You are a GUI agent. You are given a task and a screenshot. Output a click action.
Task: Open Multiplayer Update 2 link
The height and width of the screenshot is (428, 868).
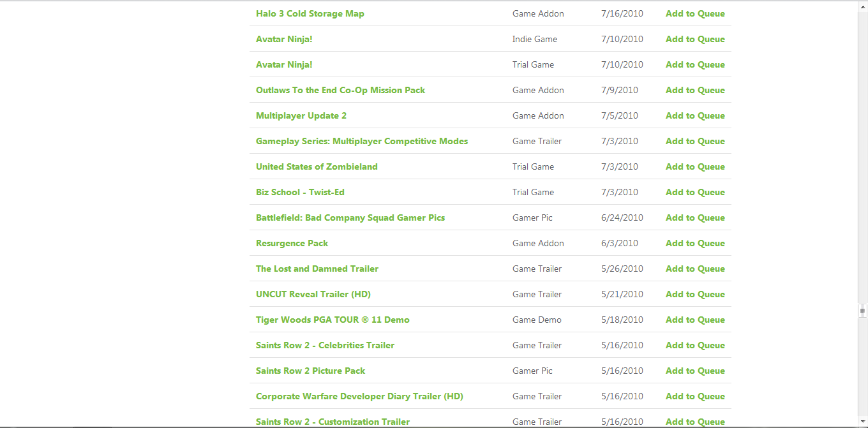(301, 115)
